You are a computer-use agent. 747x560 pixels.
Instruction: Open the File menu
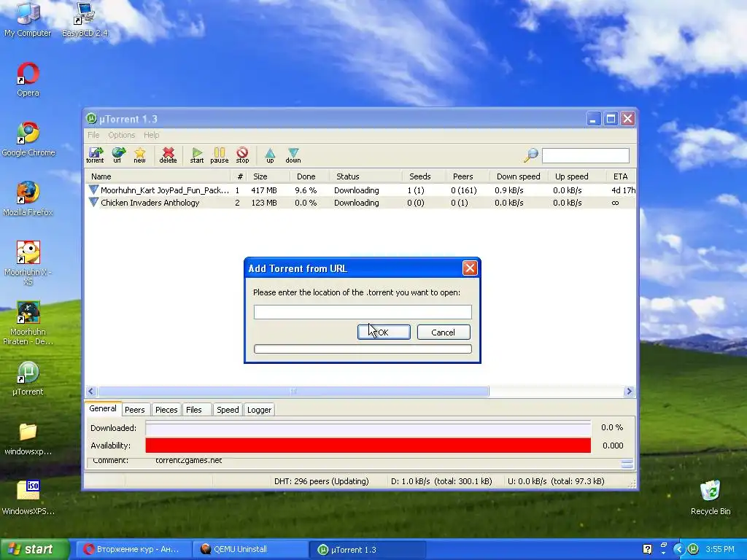[x=93, y=135]
